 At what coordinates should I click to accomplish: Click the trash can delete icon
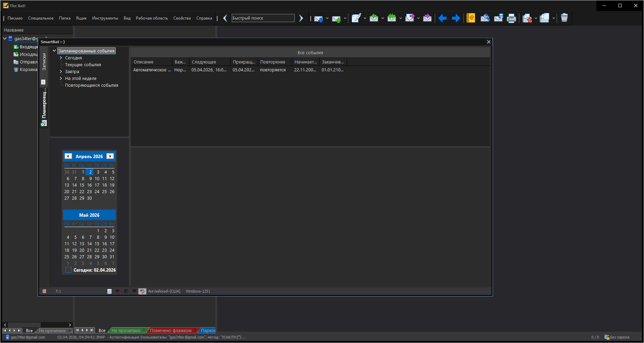564,18
